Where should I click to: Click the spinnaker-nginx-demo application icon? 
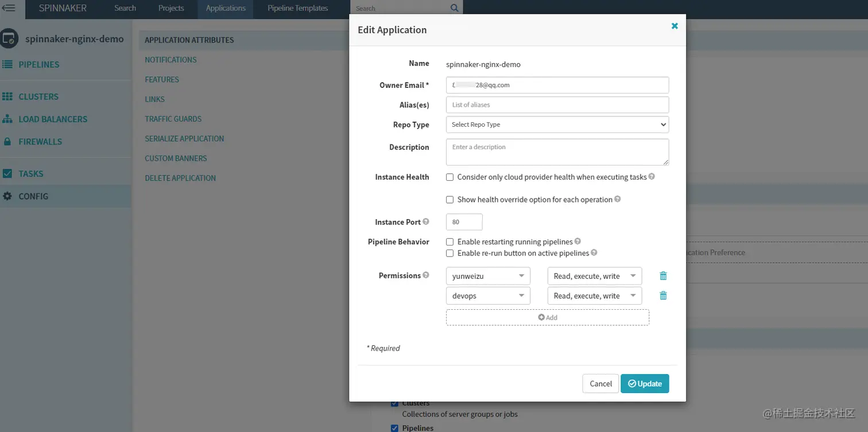tap(9, 39)
